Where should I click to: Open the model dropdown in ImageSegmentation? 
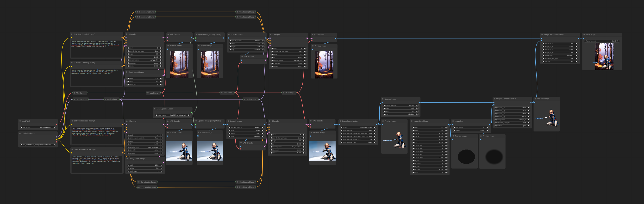tap(358, 127)
